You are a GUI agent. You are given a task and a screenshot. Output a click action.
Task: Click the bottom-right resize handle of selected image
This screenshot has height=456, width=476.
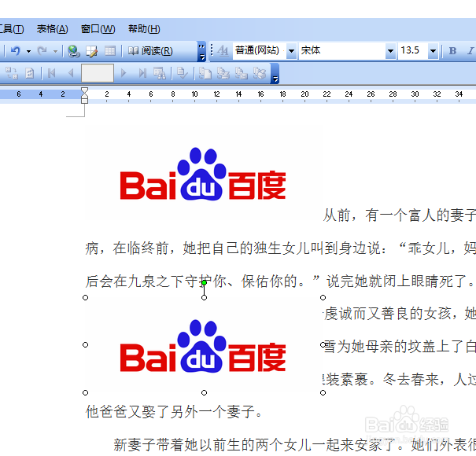tap(323, 392)
